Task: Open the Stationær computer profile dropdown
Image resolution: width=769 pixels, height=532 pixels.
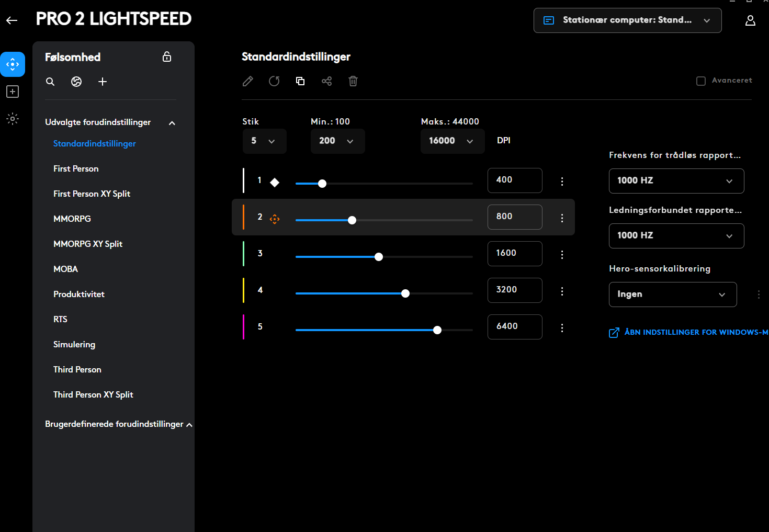Action: pyautogui.click(x=628, y=20)
